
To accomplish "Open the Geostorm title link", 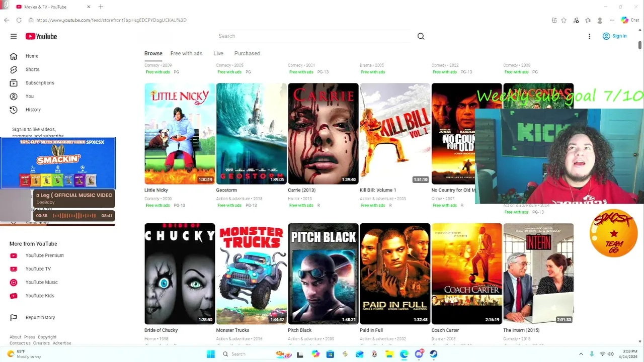I will coord(226,190).
